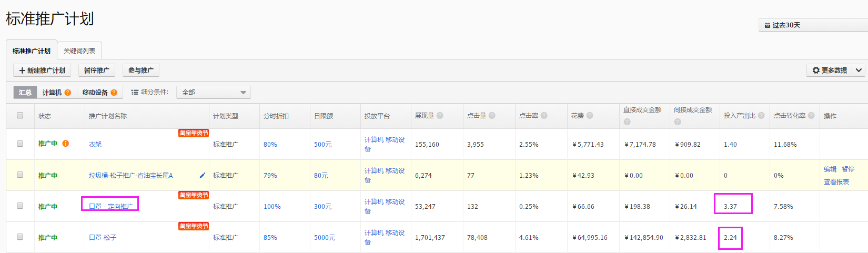Click the 500元 daily limit value

(322, 145)
